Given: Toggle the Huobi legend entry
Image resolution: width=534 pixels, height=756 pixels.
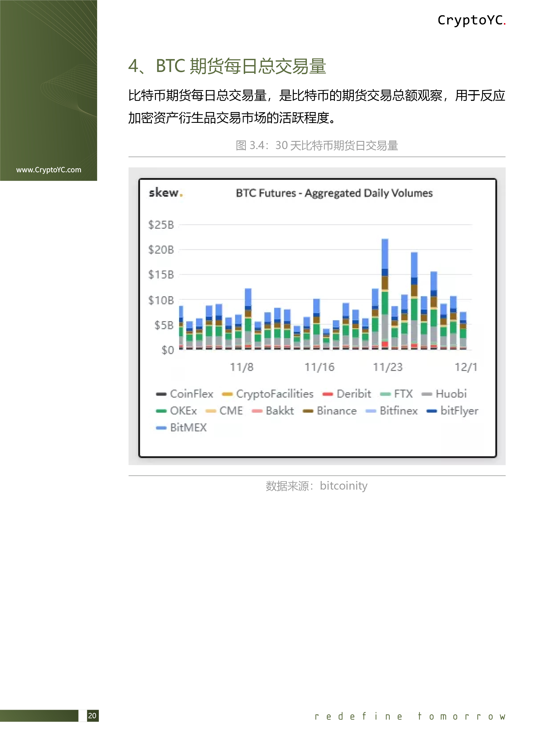Looking at the screenshot, I should (444, 394).
